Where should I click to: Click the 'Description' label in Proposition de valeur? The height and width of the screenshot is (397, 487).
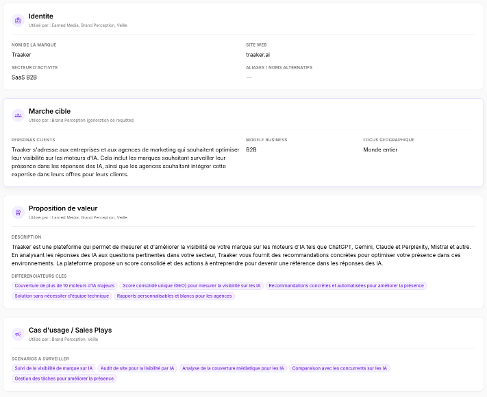26,237
